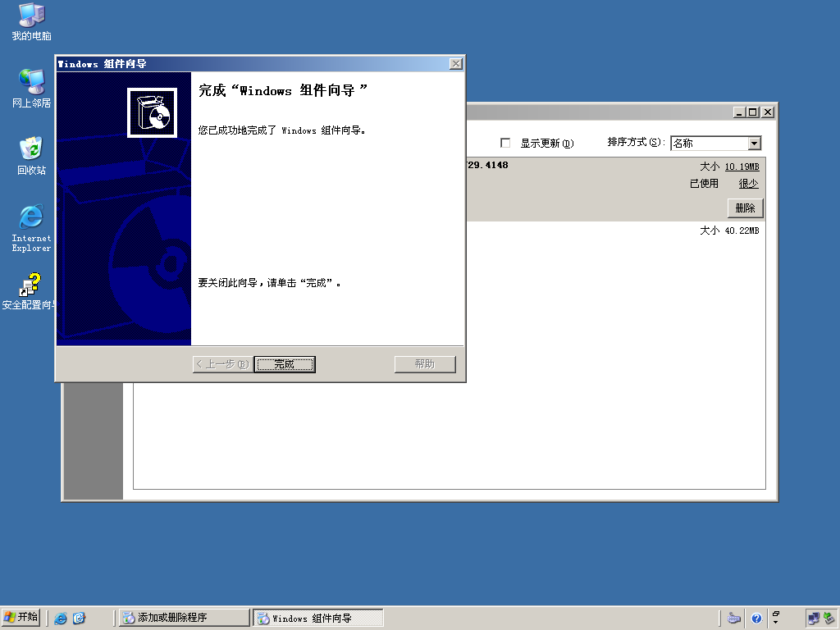Click the language bar keyboard icon
Screen dimensions: 840x630
click(x=734, y=619)
